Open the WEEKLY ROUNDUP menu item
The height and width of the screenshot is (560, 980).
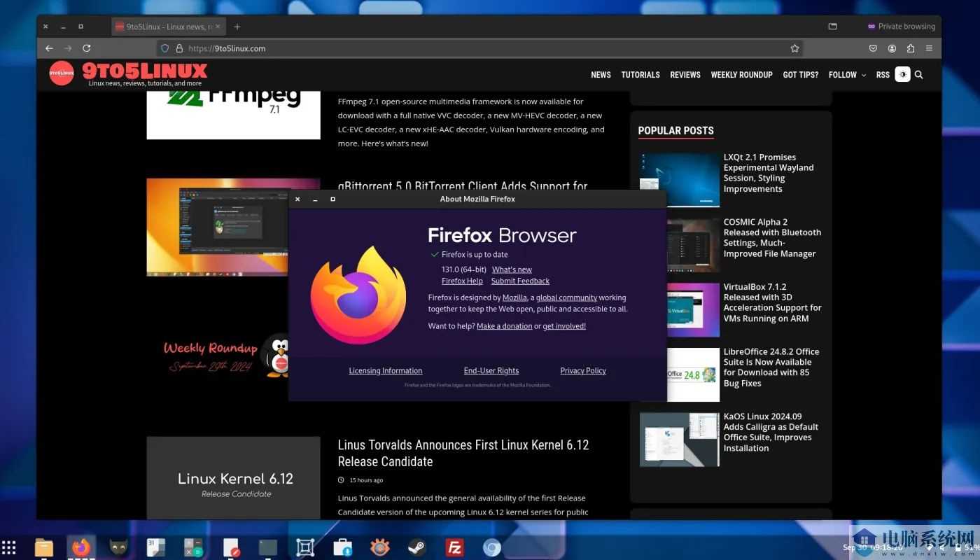pyautogui.click(x=741, y=74)
